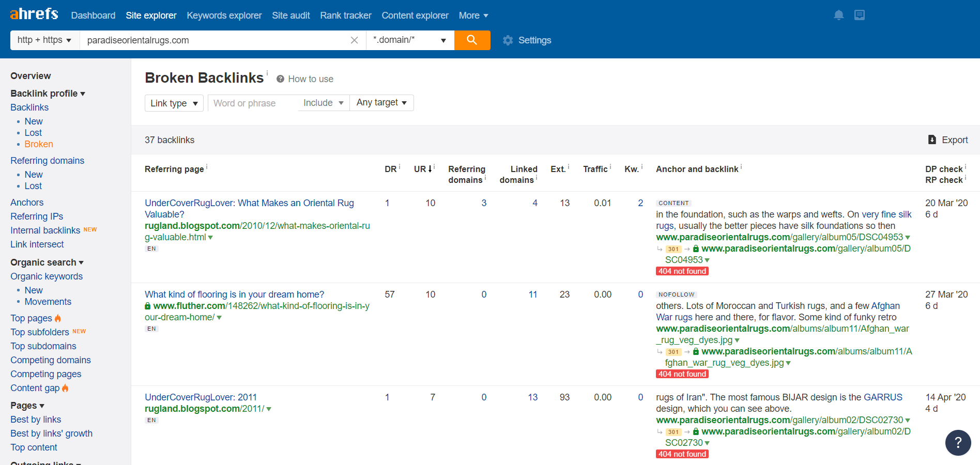Sort by the Ext. column header
This screenshot has height=465, width=980.
558,169
